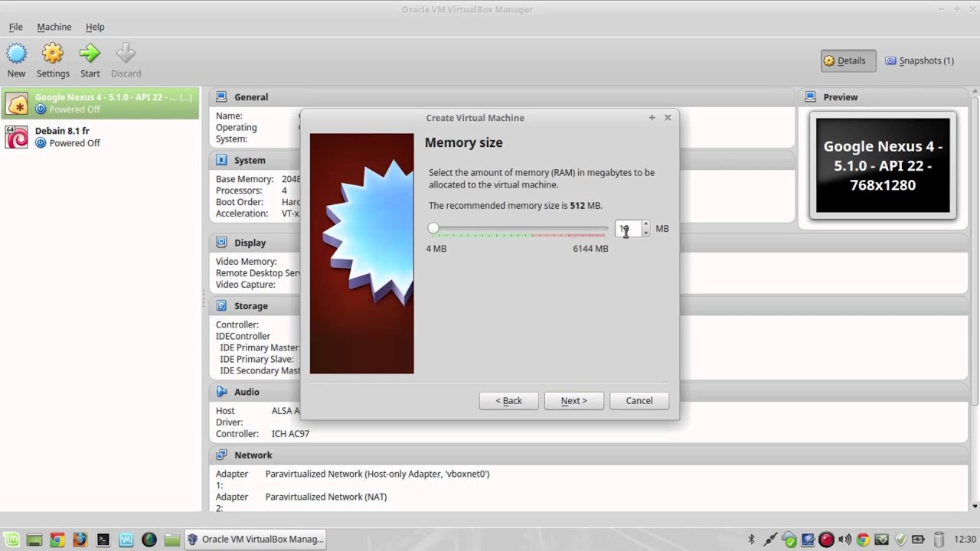Open the volume tray icon

click(844, 540)
